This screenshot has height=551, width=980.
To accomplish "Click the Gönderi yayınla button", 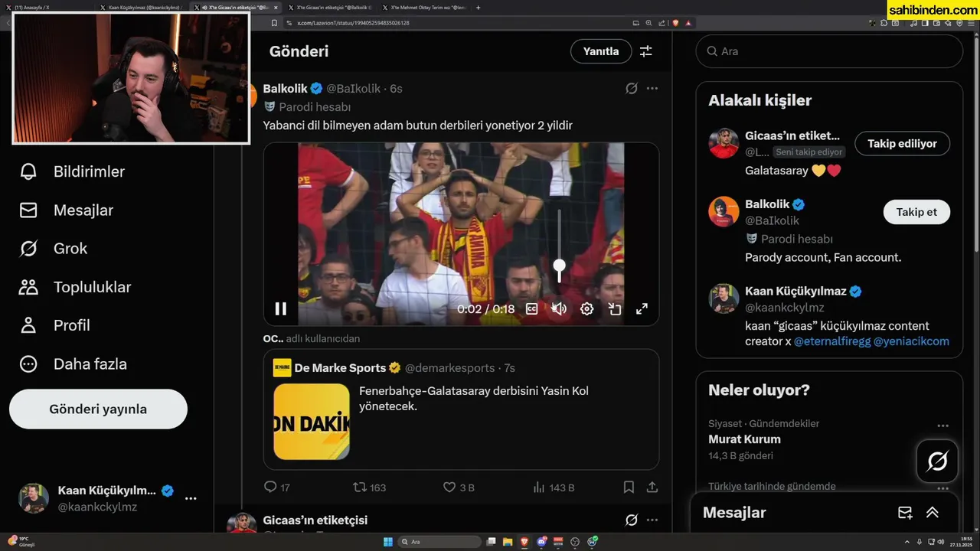I will (x=98, y=409).
